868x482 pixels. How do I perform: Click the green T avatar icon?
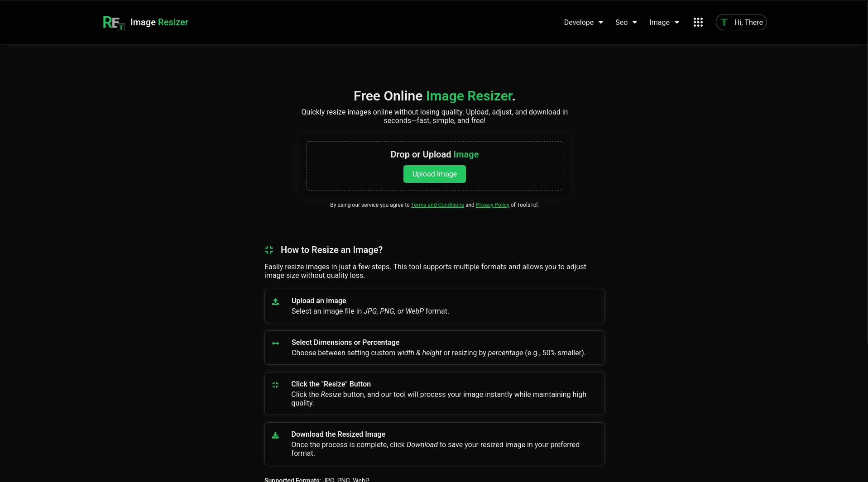point(724,22)
